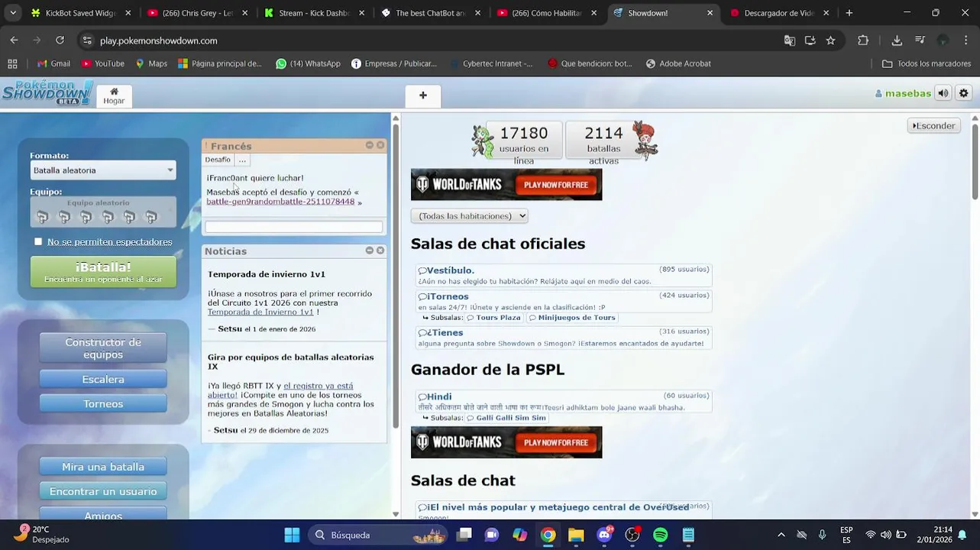Open the Tours Plaza subroom
The height and width of the screenshot is (550, 980).
pos(493,318)
